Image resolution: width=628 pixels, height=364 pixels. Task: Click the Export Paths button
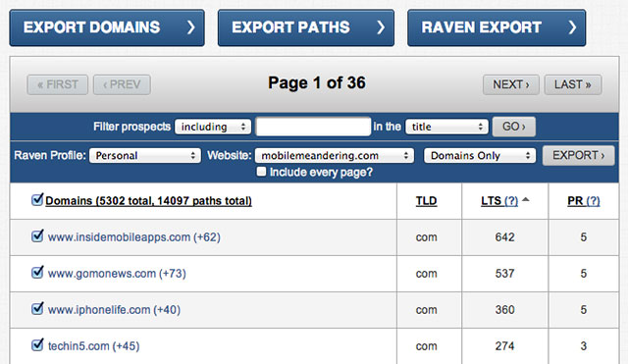click(x=306, y=27)
